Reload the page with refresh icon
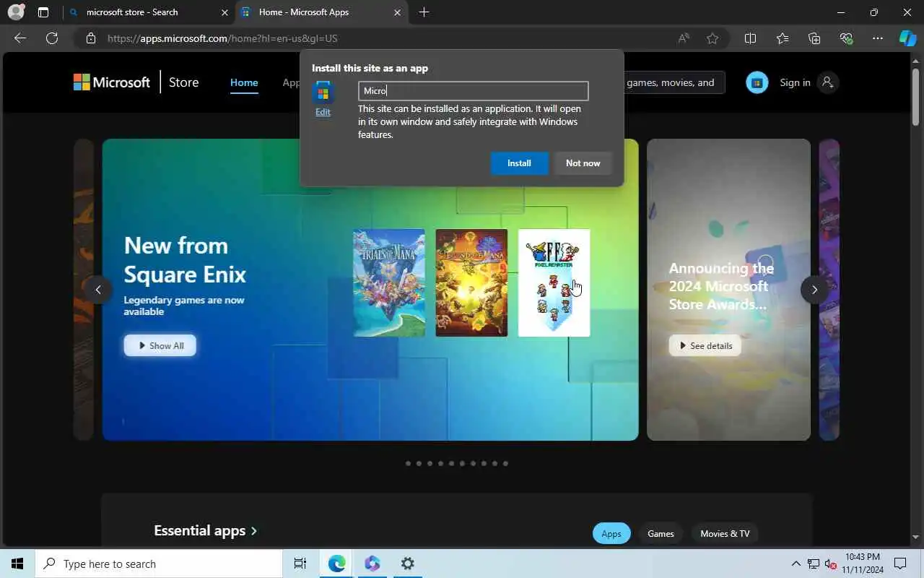924x578 pixels. pyautogui.click(x=52, y=38)
